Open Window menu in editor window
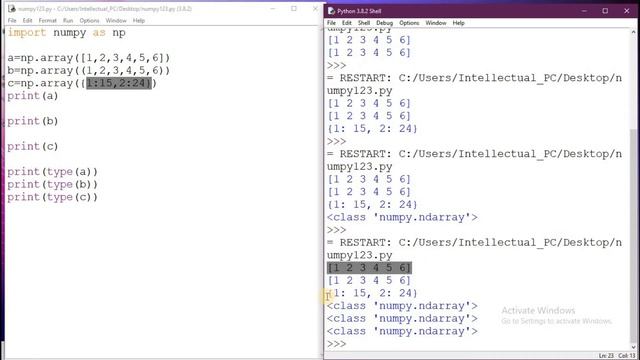Screen dimensions: 640x360 (x=116, y=20)
